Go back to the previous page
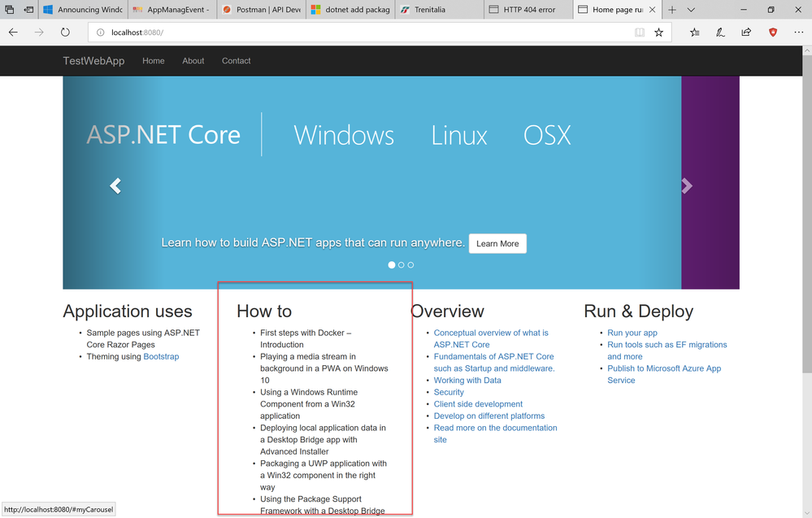 click(14, 32)
